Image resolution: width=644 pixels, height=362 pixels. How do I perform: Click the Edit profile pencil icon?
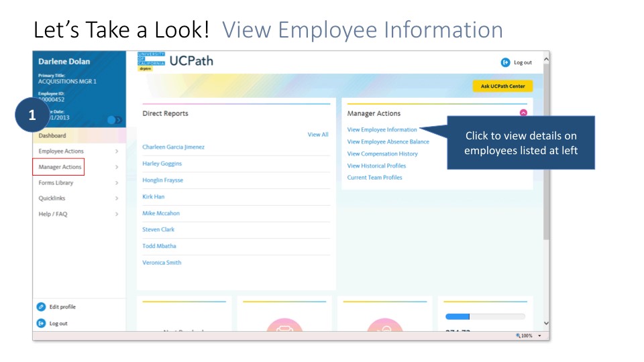41,306
